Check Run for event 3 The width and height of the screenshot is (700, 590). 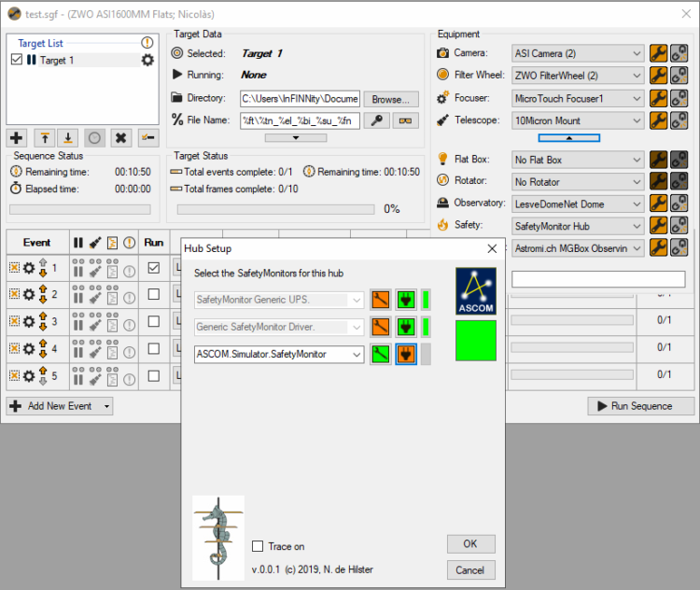(x=154, y=321)
